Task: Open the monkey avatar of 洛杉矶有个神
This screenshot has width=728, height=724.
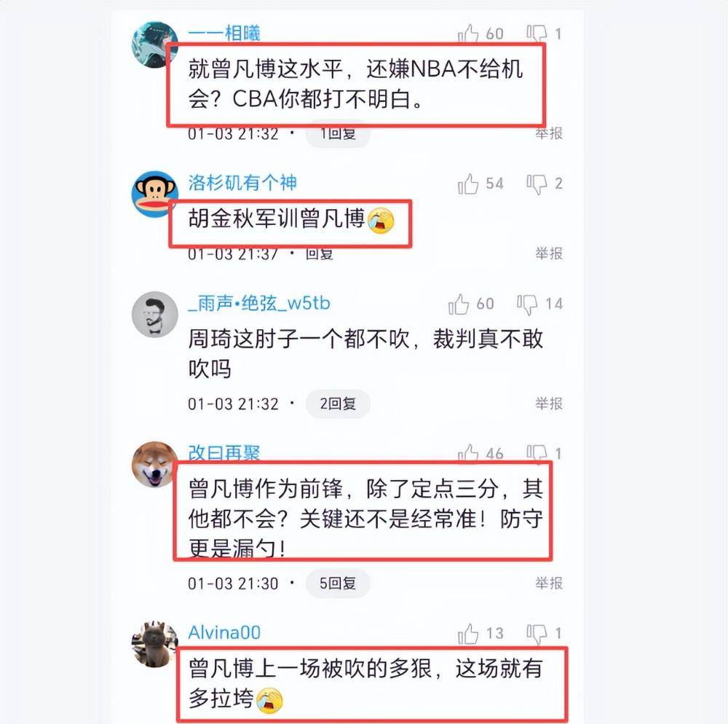Action: [x=154, y=194]
